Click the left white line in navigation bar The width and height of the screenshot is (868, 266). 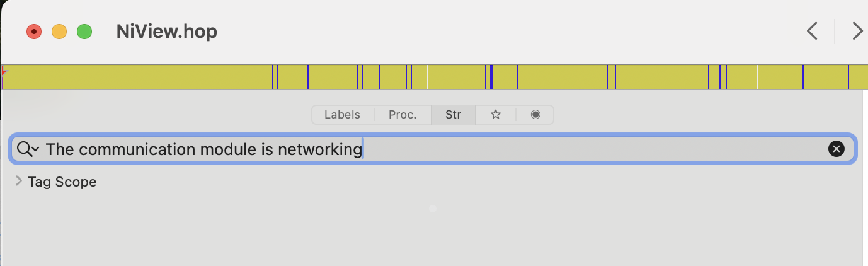pos(428,77)
